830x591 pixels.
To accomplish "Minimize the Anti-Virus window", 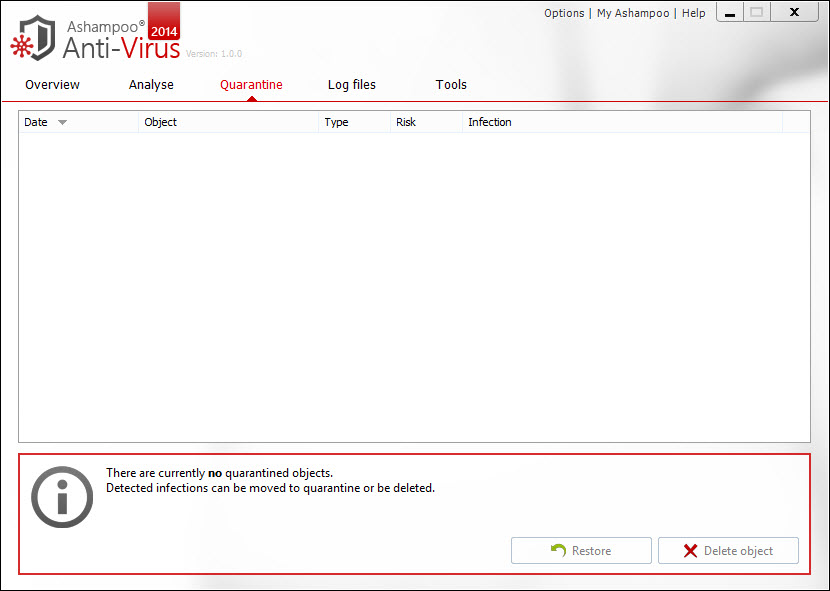I will pos(730,12).
